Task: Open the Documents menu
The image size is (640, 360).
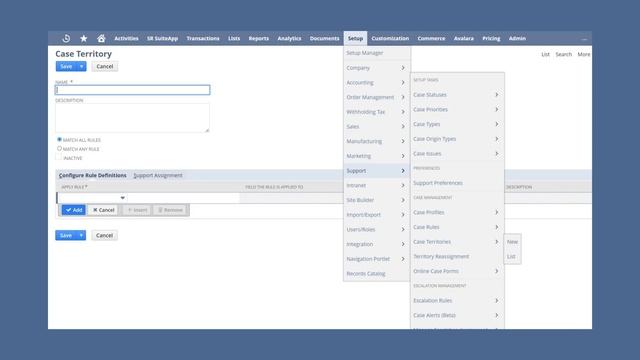Action: [x=324, y=38]
